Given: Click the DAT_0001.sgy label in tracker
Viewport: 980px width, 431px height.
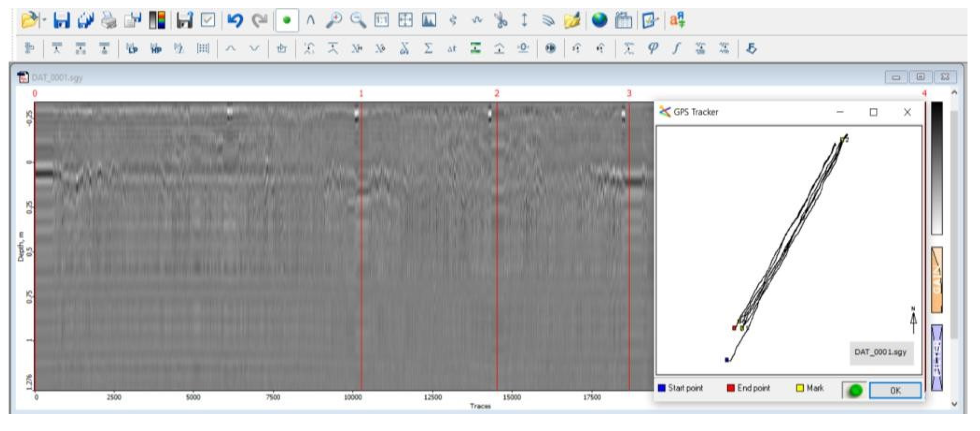Looking at the screenshot, I should click(x=881, y=352).
